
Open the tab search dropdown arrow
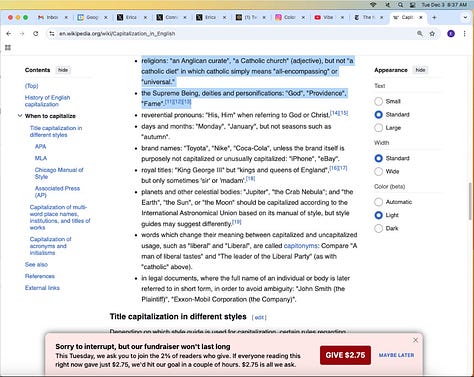(x=465, y=17)
